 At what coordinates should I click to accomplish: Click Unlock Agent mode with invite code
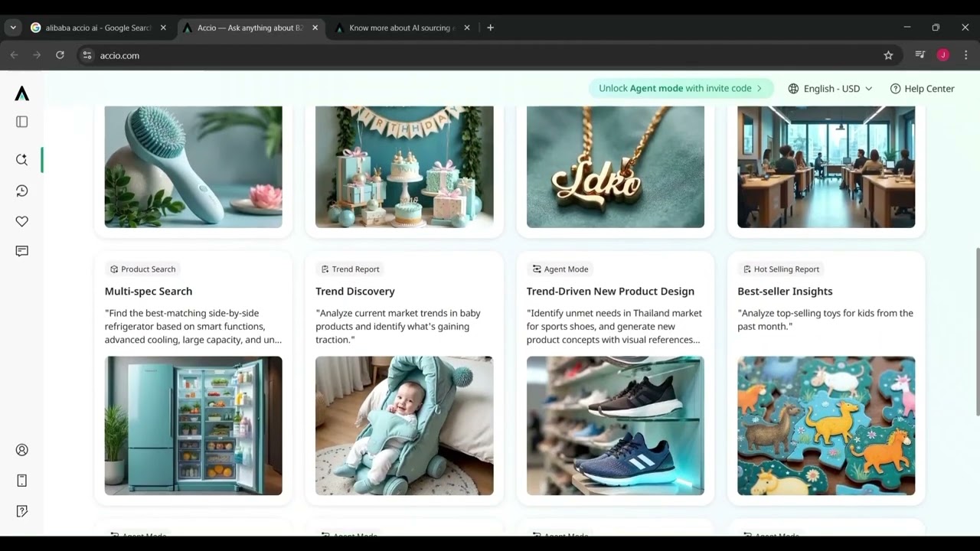tap(681, 89)
